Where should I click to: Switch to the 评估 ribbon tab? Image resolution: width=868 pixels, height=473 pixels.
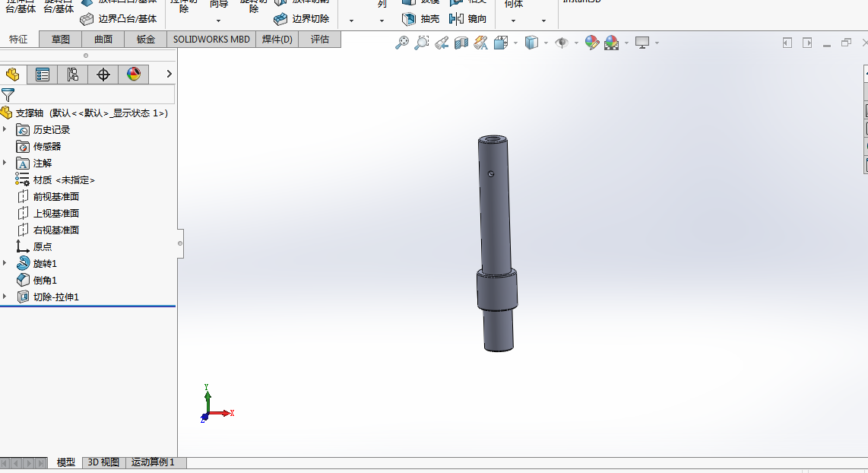point(319,40)
